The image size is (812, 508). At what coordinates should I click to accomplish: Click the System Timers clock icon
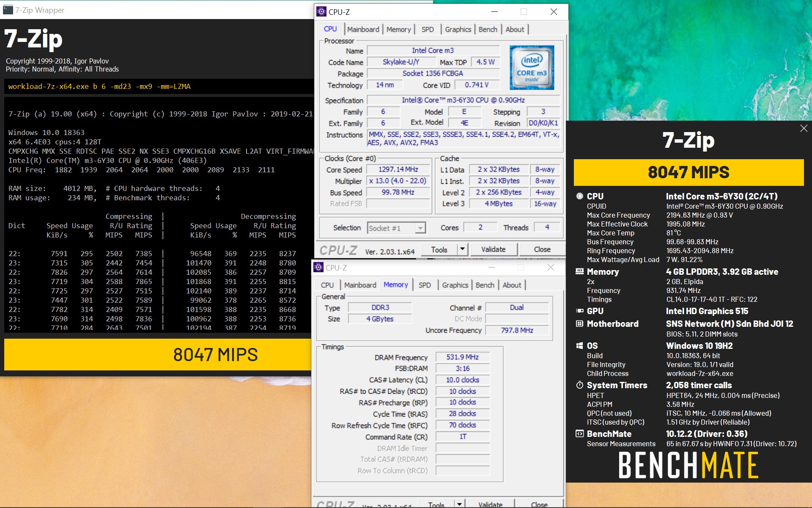pyautogui.click(x=579, y=385)
